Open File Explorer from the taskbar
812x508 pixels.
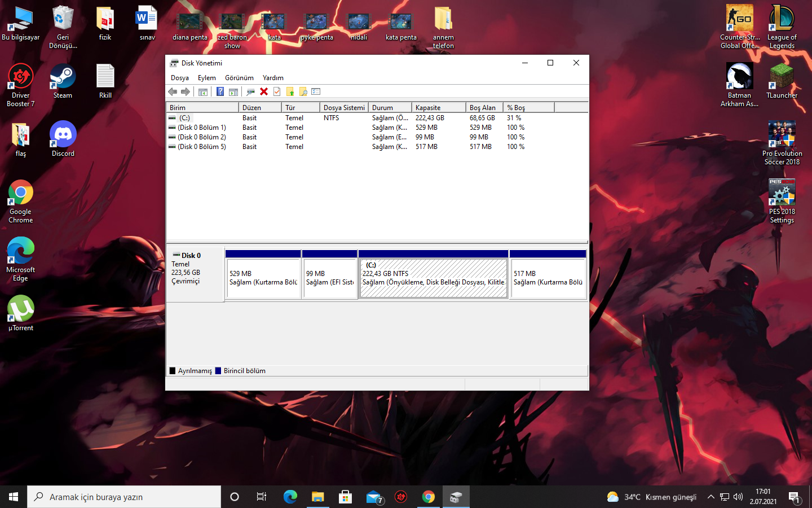click(318, 497)
